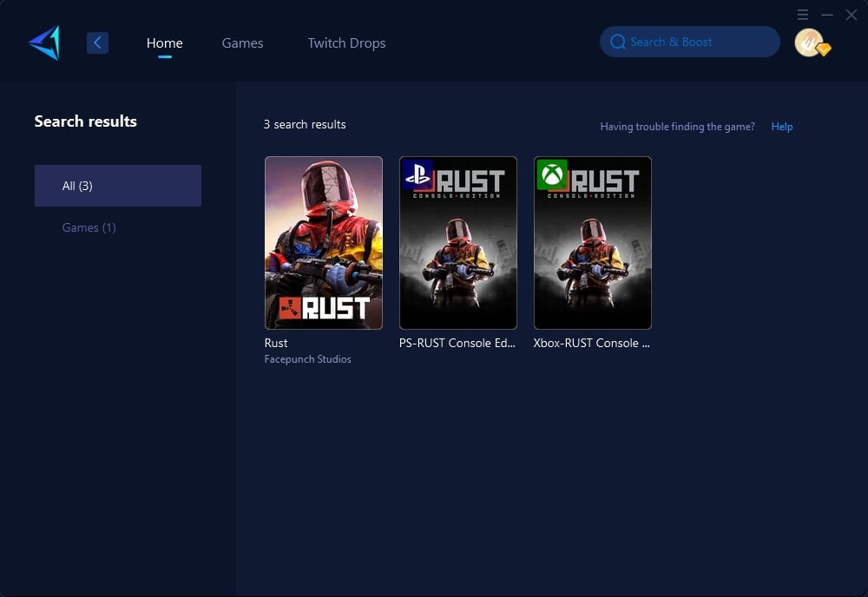The image size is (868, 597).
Task: Select the PS-RUST Console Edition cover
Action: 457,243
